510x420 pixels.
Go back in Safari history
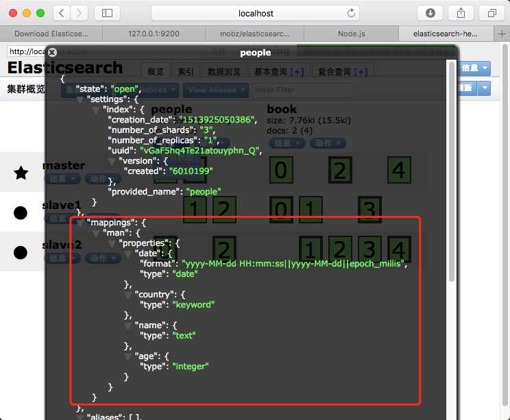click(x=62, y=13)
